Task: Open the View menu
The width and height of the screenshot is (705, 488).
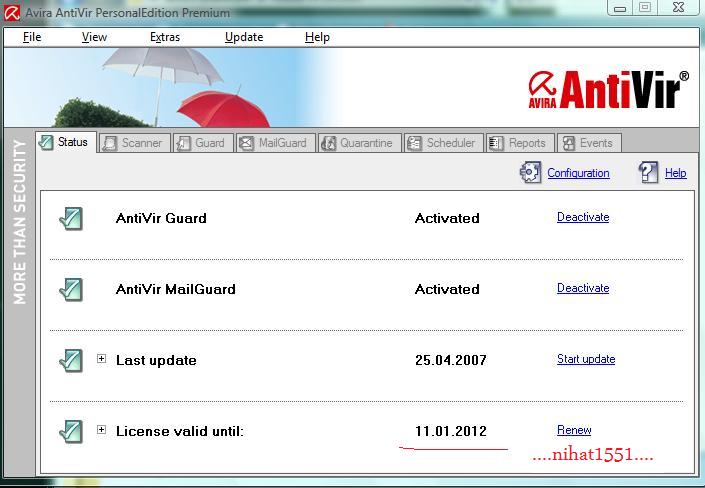Action: click(x=94, y=37)
